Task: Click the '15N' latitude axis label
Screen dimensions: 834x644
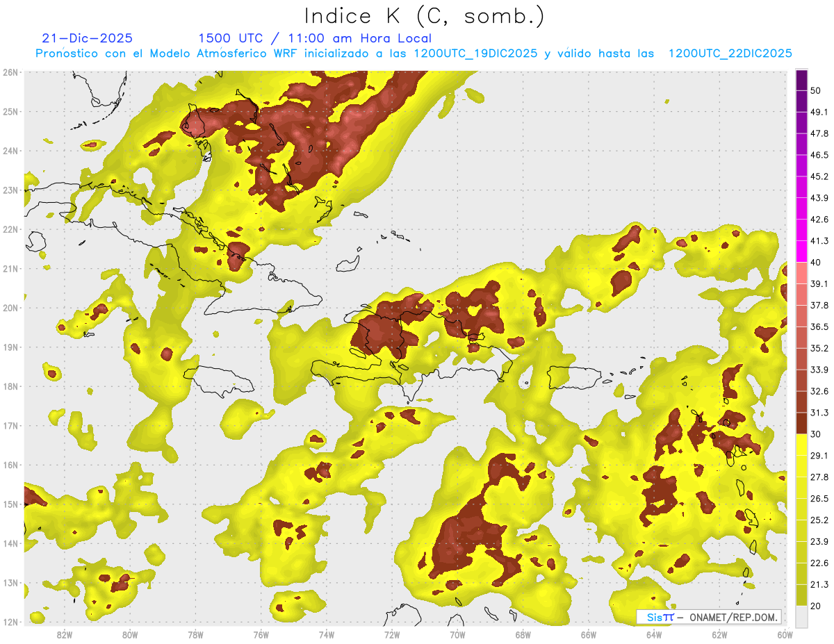Action: (10, 504)
